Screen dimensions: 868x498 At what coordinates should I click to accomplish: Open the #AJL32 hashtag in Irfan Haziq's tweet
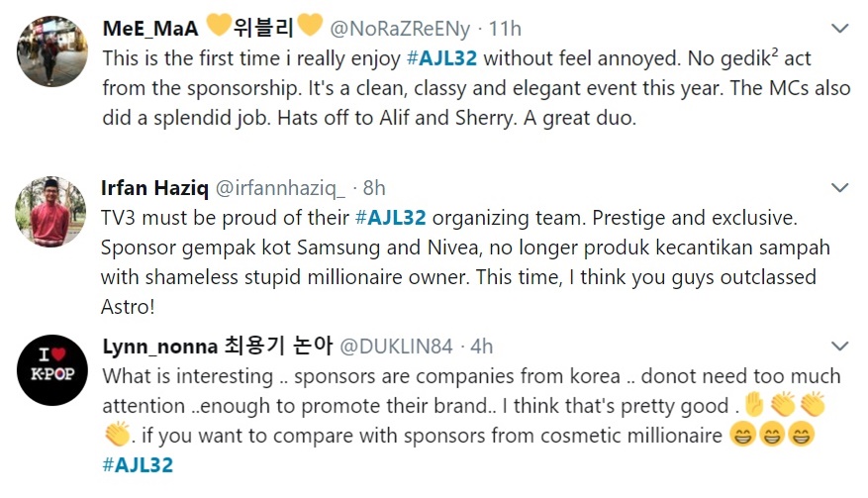click(x=390, y=218)
